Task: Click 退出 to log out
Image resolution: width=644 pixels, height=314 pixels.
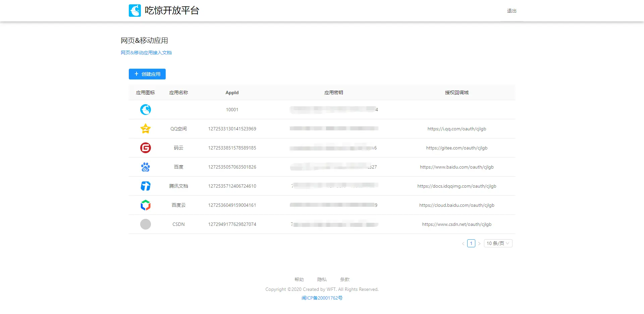Action: click(x=512, y=11)
